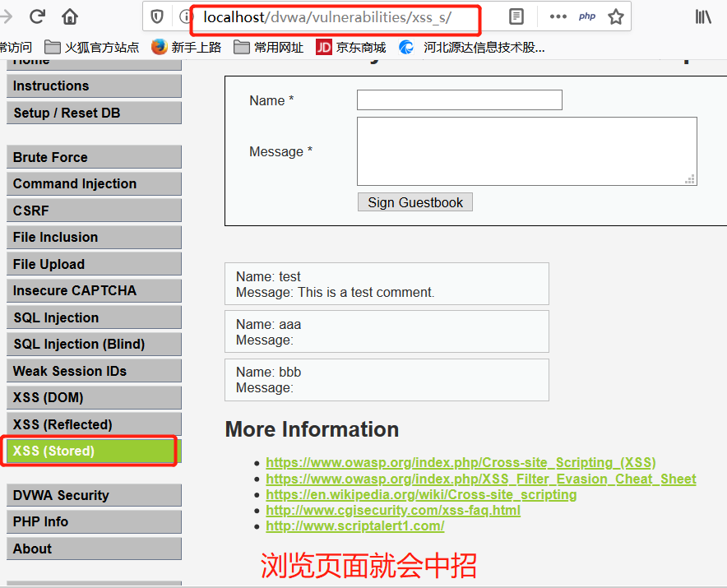Screen dimensions: 727x588
Task: Open the OWASP Cross-site_Scripting_(XSS) link
Action: pos(461,463)
